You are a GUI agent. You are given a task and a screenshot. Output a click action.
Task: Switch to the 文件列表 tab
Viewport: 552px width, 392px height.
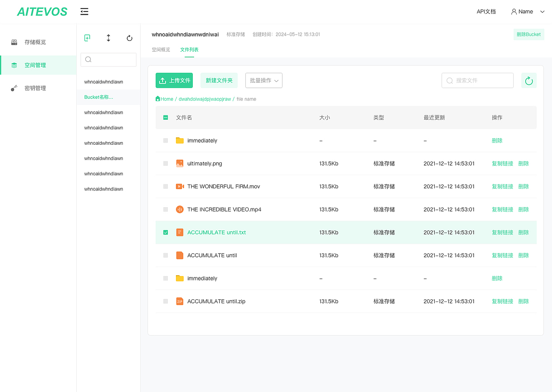pos(189,50)
